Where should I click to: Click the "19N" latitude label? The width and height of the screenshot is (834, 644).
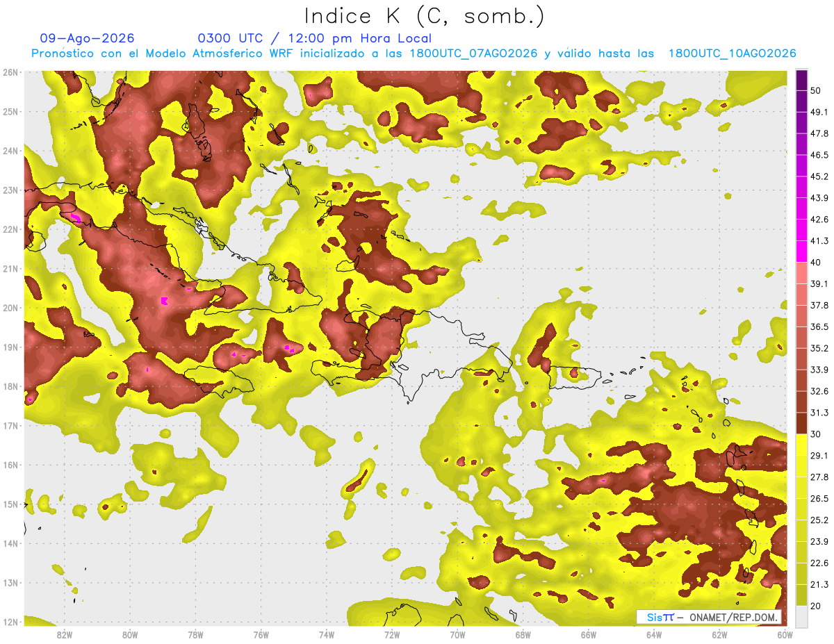10,347
